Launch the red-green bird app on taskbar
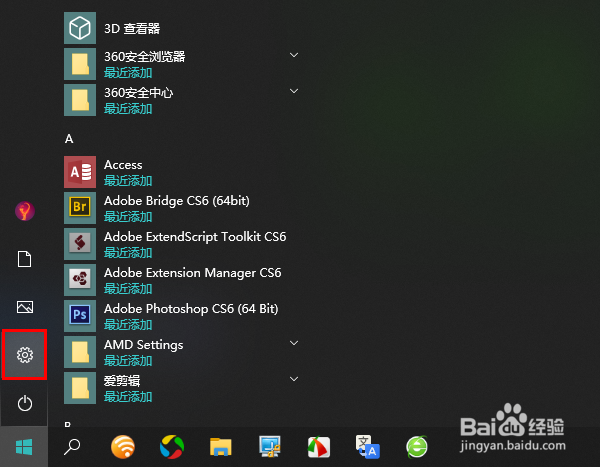 pyautogui.click(x=318, y=447)
